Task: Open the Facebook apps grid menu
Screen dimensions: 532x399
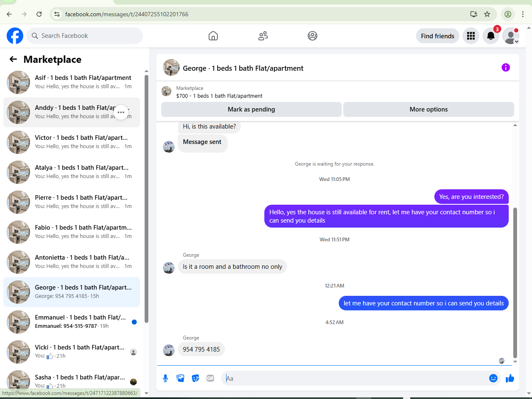Action: (x=471, y=36)
